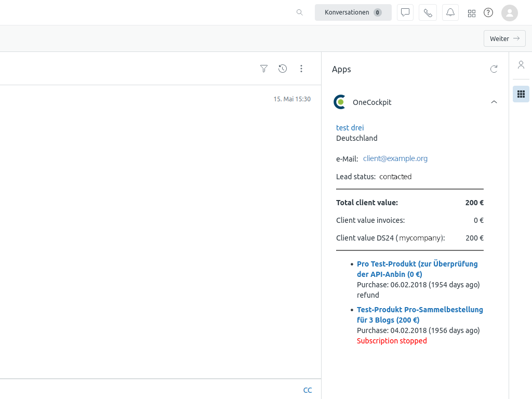Select the Apps sidebar tab

click(521, 94)
